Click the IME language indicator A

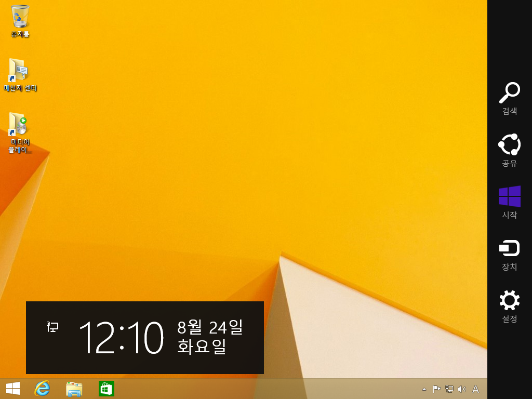click(476, 389)
